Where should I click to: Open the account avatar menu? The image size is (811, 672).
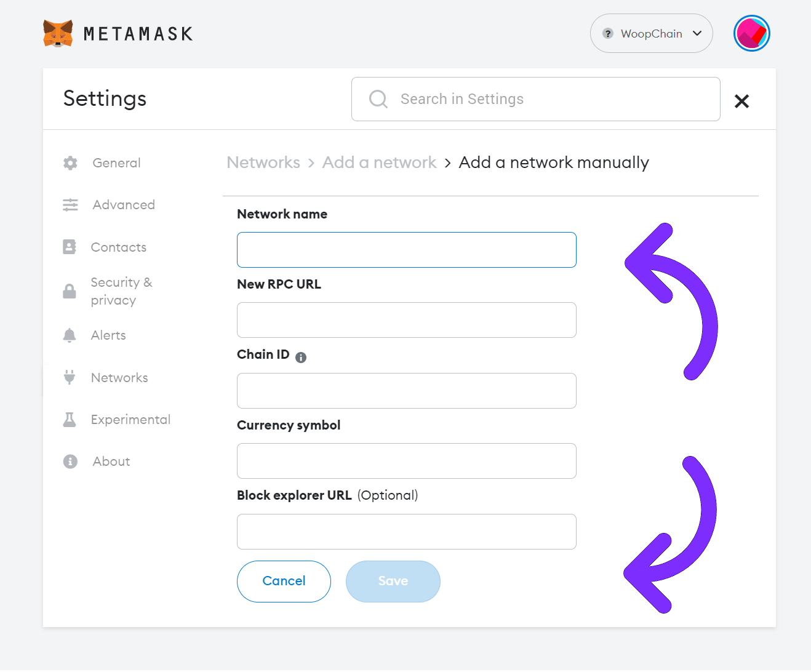tap(751, 33)
